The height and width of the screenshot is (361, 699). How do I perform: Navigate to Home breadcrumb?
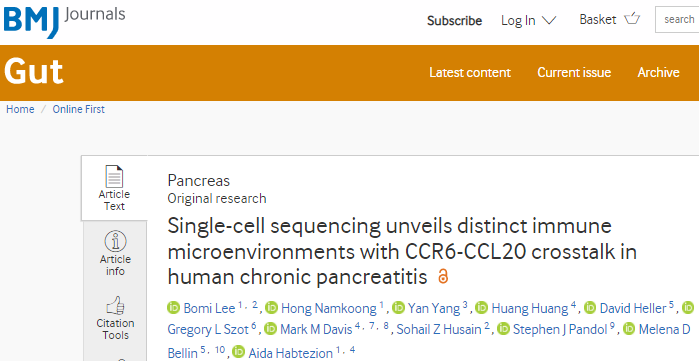click(x=20, y=109)
